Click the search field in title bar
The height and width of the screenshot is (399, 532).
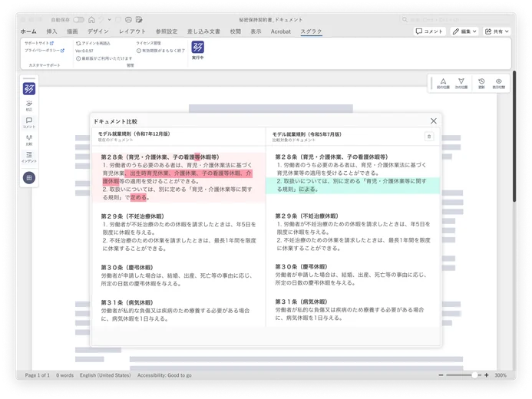[454, 20]
